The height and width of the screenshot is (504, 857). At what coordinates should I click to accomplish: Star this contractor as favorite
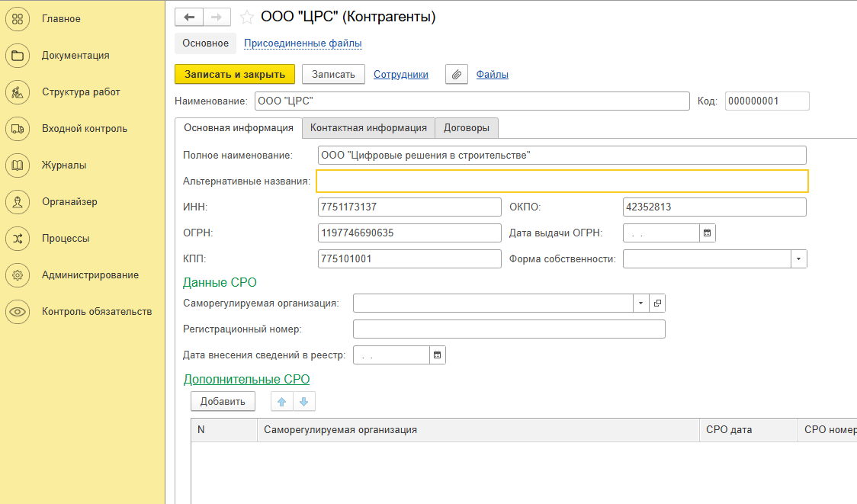point(247,17)
